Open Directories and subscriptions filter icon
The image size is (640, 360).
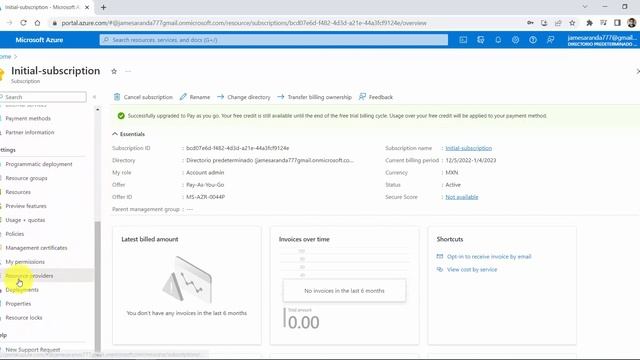(x=480, y=40)
